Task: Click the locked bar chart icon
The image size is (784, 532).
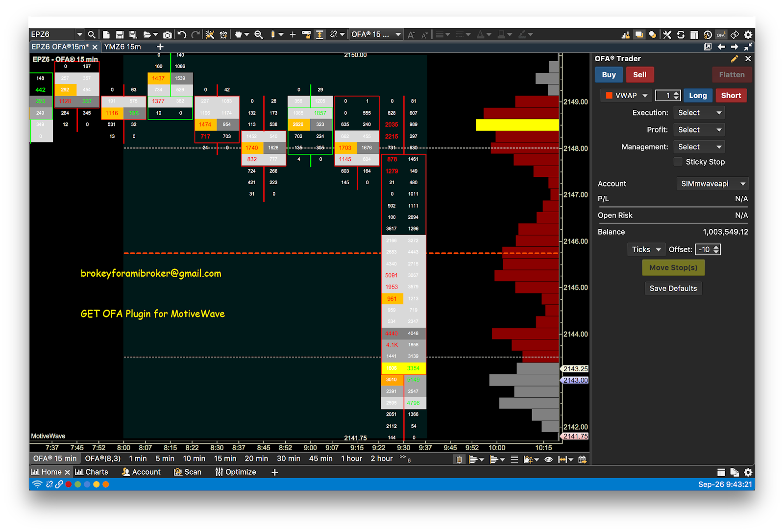Action: coord(626,34)
